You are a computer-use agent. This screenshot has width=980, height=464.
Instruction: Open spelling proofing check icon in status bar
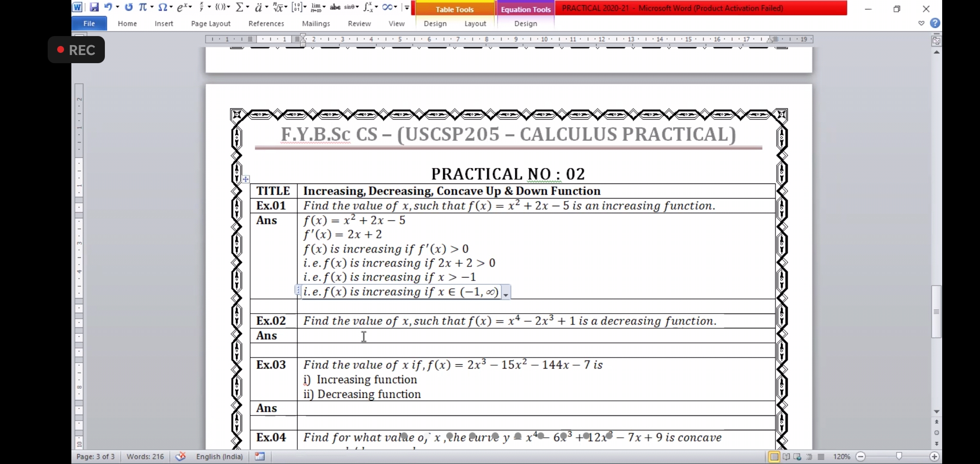coord(181,456)
